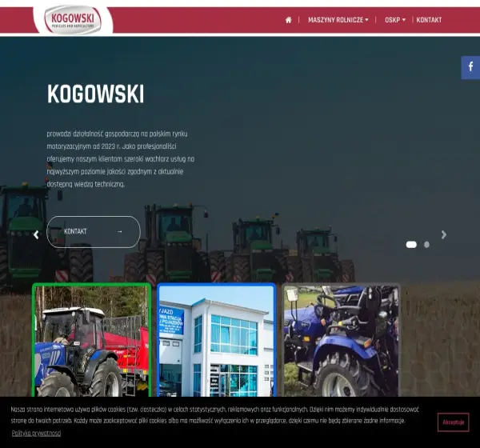Expand Maszyny Rolnicze dropdown menu
Viewport: 480px width, 448px height.
[338, 20]
